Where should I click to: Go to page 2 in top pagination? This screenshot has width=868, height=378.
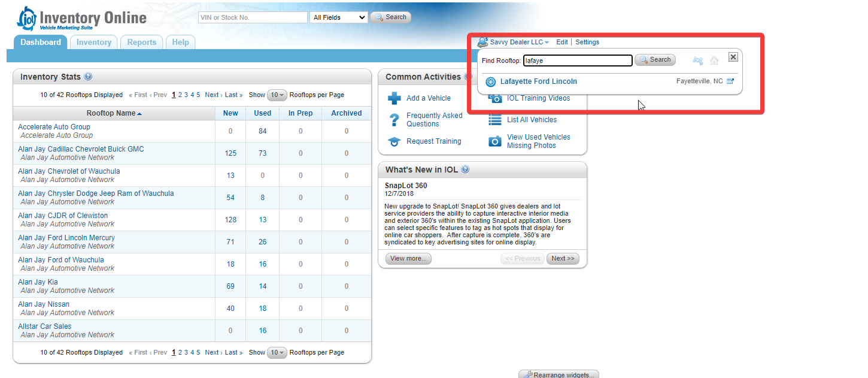pos(180,95)
